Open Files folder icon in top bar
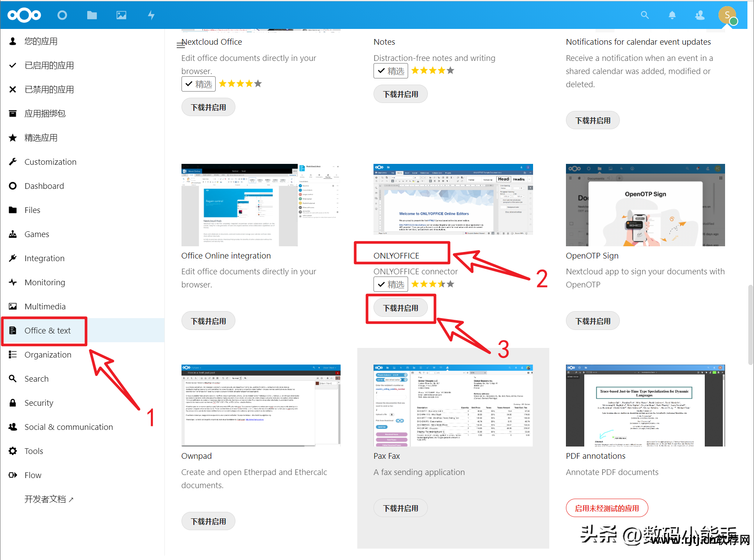The image size is (754, 560). (x=92, y=15)
